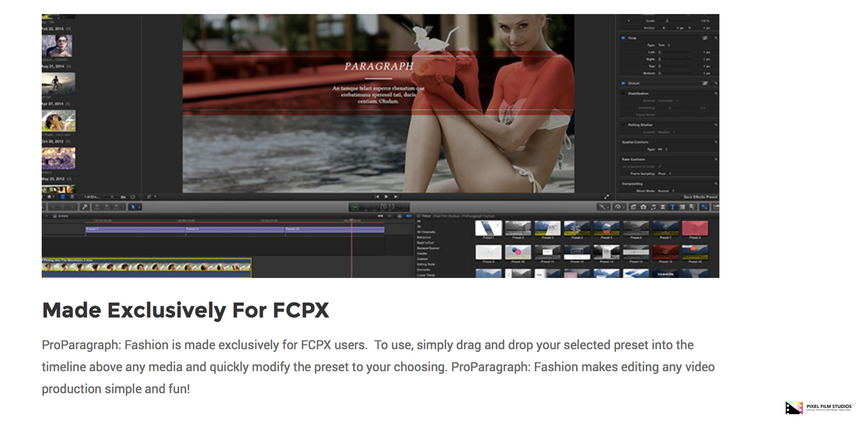Click the keyword key icon

[x=85, y=207]
